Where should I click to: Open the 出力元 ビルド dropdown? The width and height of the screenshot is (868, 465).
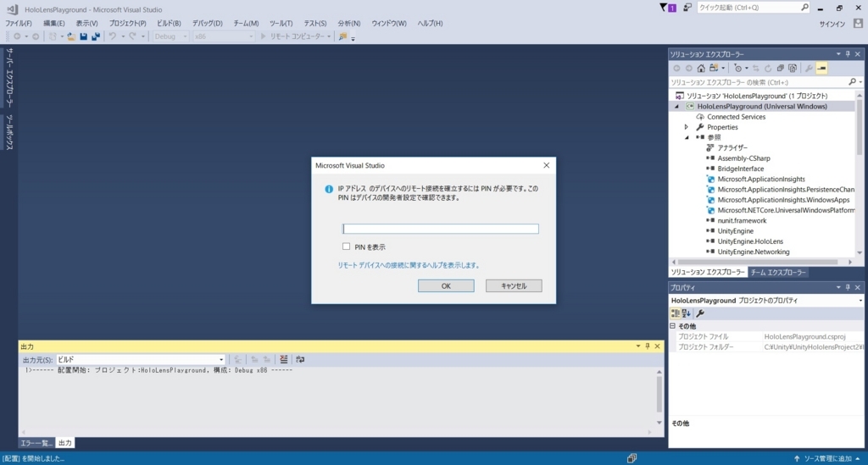[x=141, y=359]
